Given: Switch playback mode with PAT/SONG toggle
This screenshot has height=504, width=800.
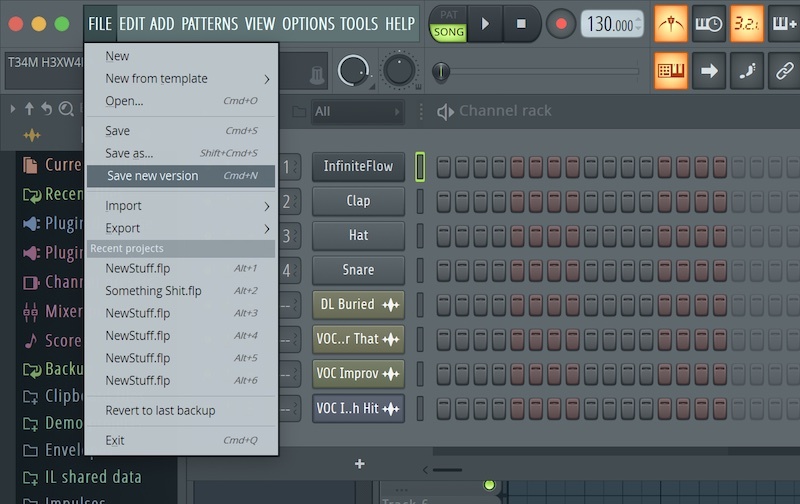Looking at the screenshot, I should coord(448,24).
